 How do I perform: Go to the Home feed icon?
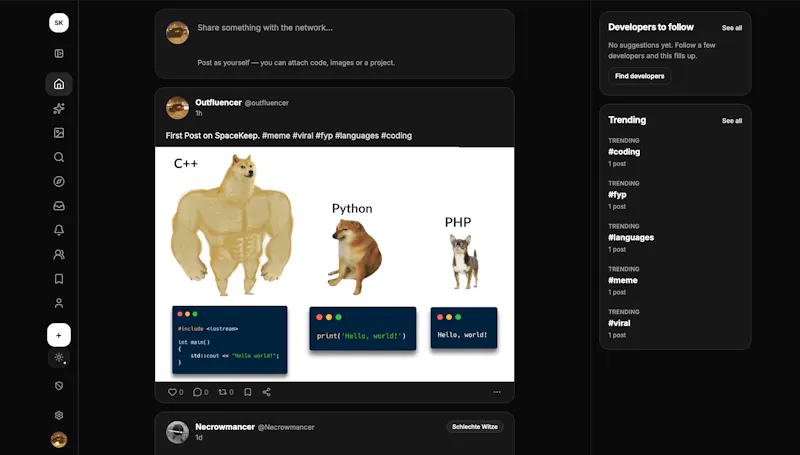tap(59, 84)
